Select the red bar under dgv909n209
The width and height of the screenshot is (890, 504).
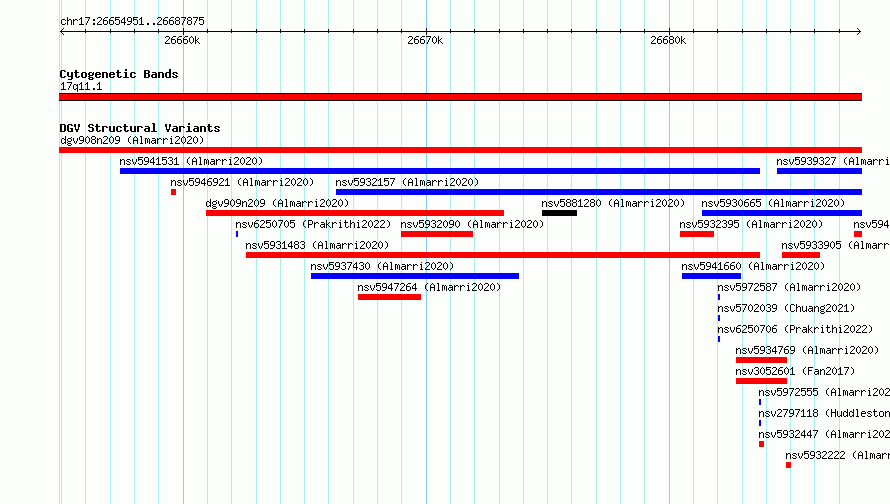click(355, 213)
